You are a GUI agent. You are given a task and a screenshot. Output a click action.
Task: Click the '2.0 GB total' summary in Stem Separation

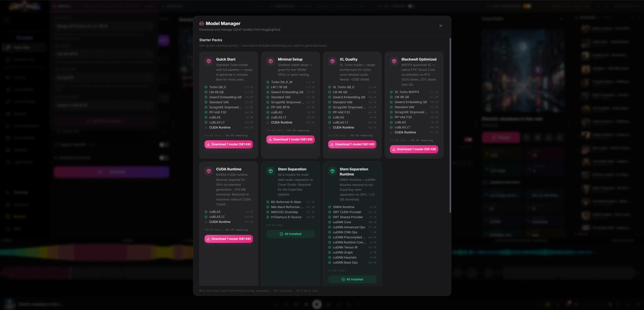[x=274, y=225]
